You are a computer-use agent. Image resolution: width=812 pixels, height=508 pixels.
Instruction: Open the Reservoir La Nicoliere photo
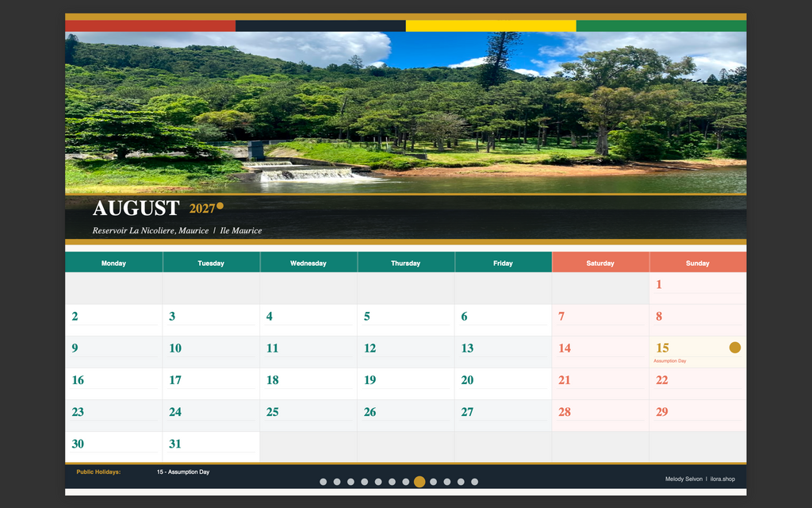pyautogui.click(x=405, y=113)
